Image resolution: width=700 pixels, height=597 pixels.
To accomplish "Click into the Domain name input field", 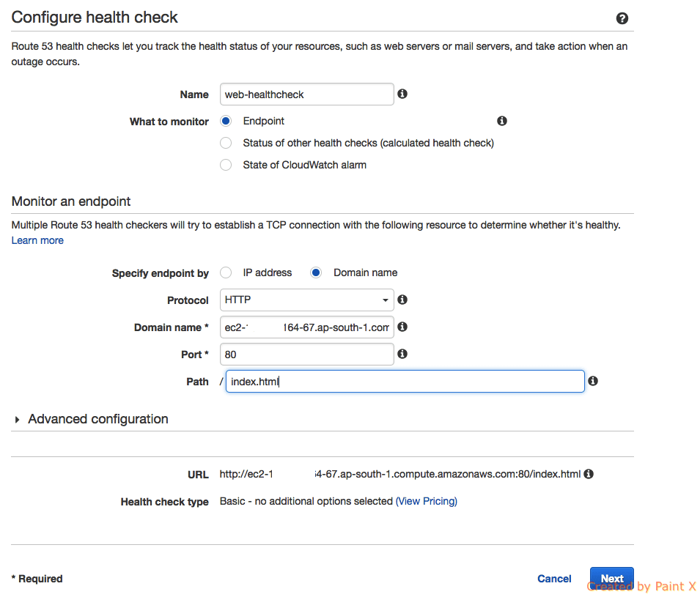I will tap(306, 327).
